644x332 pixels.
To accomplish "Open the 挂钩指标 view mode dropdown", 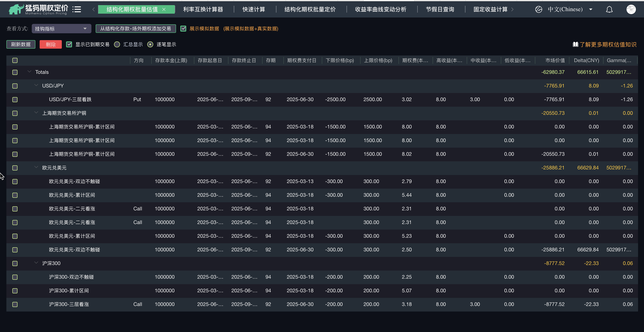I will pos(61,29).
